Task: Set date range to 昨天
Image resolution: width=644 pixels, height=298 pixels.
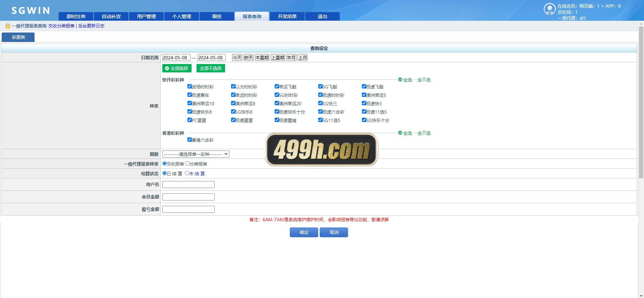Action: (x=249, y=58)
